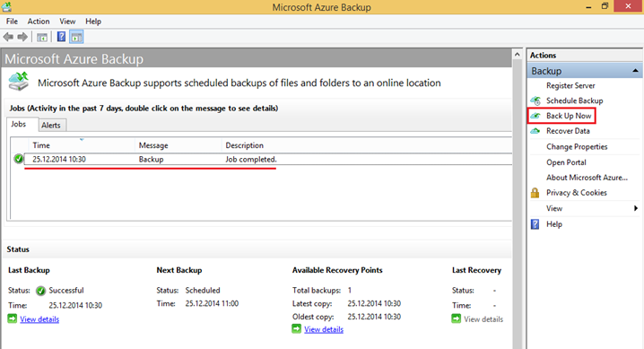Open View details under Available Recovery Points
The height and width of the screenshot is (349, 644).
324,329
